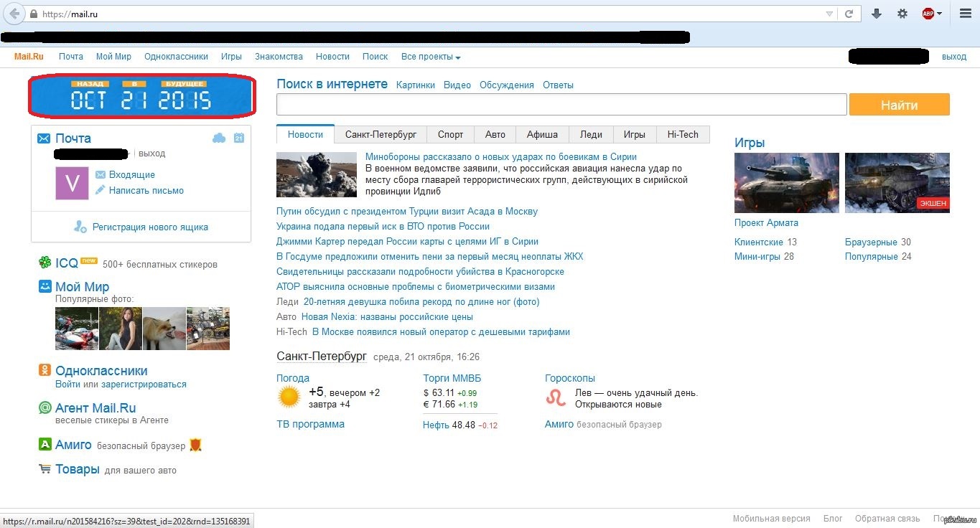The height and width of the screenshot is (528, 980).
Task: Click the web search input field
Action: (561, 105)
